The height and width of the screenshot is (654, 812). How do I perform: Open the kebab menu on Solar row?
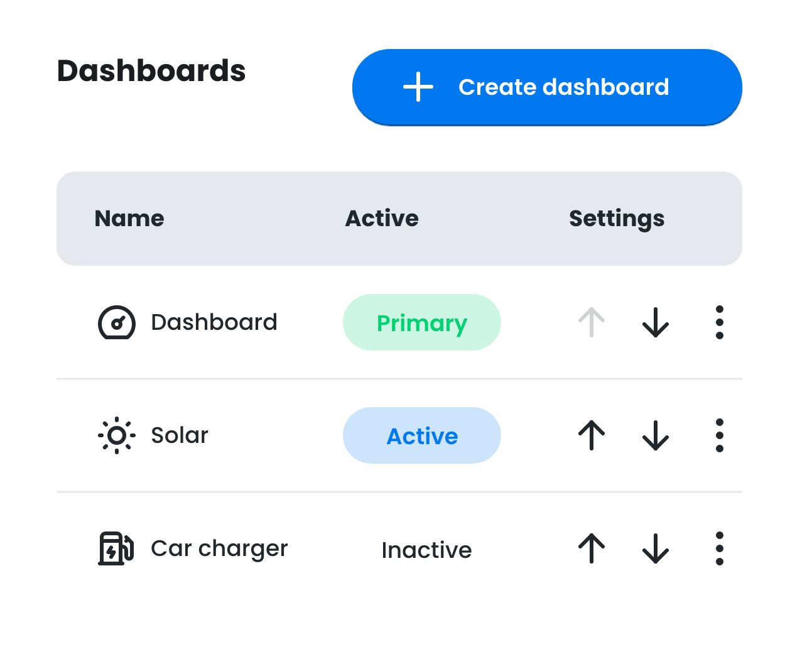(x=720, y=435)
